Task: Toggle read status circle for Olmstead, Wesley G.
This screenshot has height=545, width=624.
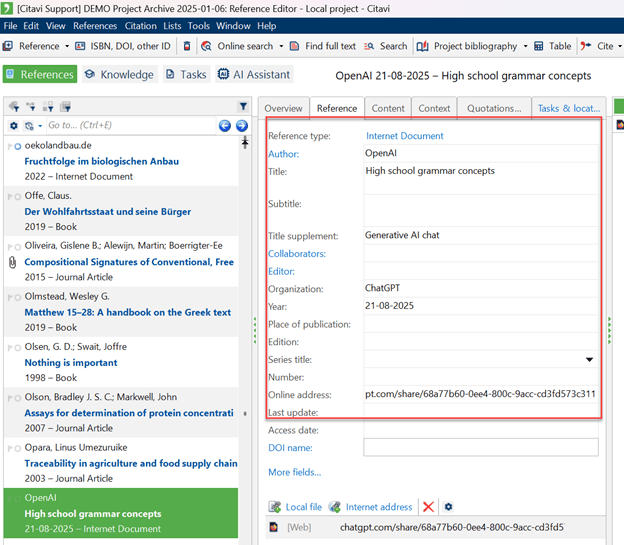Action: (18, 297)
